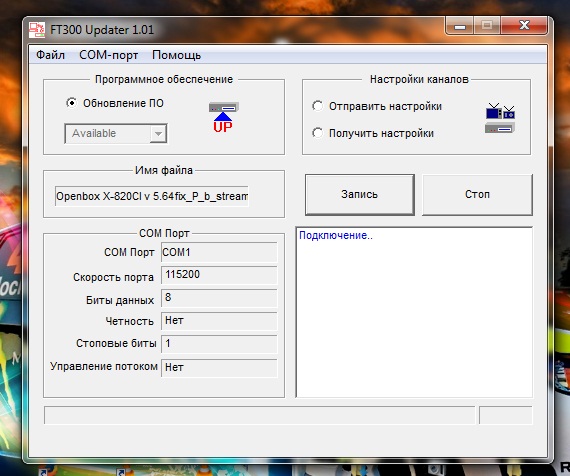Open the Файл menu
Screen dimensions: 570x476
click(x=50, y=55)
